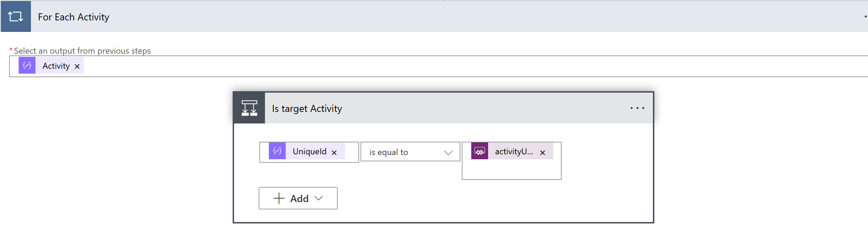Screen dimensions: 868x228
Task: Remove the Activity token from output field
Action: pos(77,66)
